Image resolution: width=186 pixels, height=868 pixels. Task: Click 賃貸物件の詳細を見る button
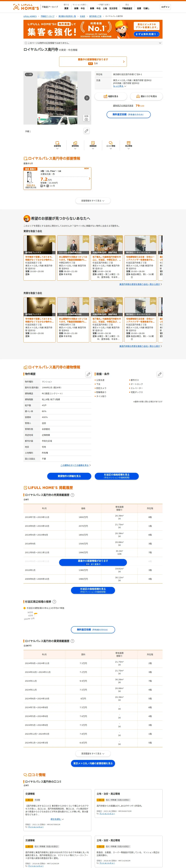point(69,476)
